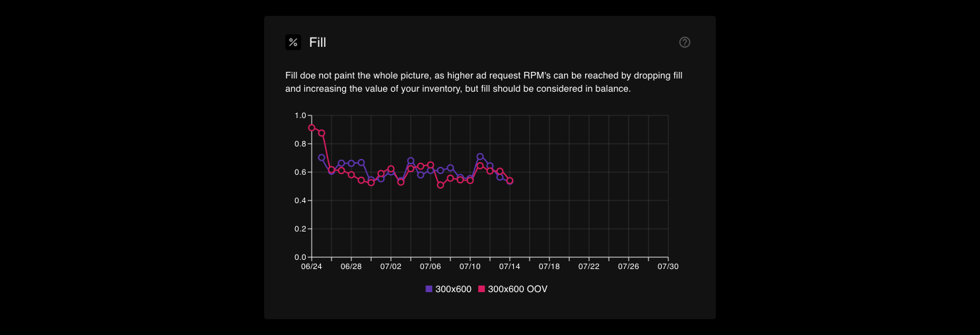Click the 1.0 y-axis label
Screen dimensions: 980x335
pyautogui.click(x=300, y=115)
